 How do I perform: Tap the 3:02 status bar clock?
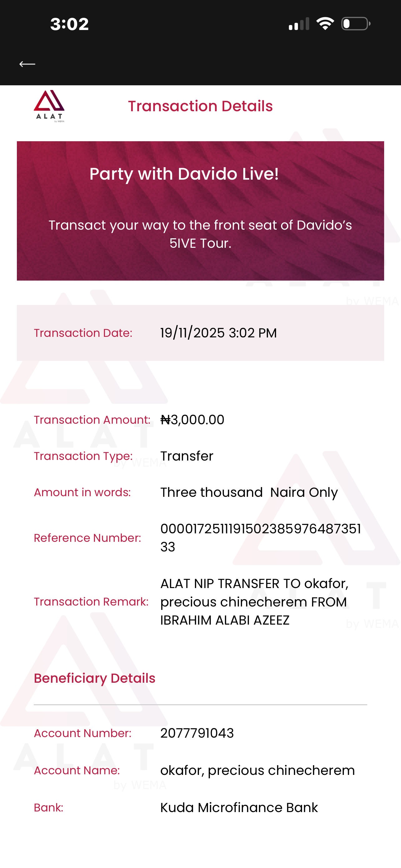click(69, 24)
